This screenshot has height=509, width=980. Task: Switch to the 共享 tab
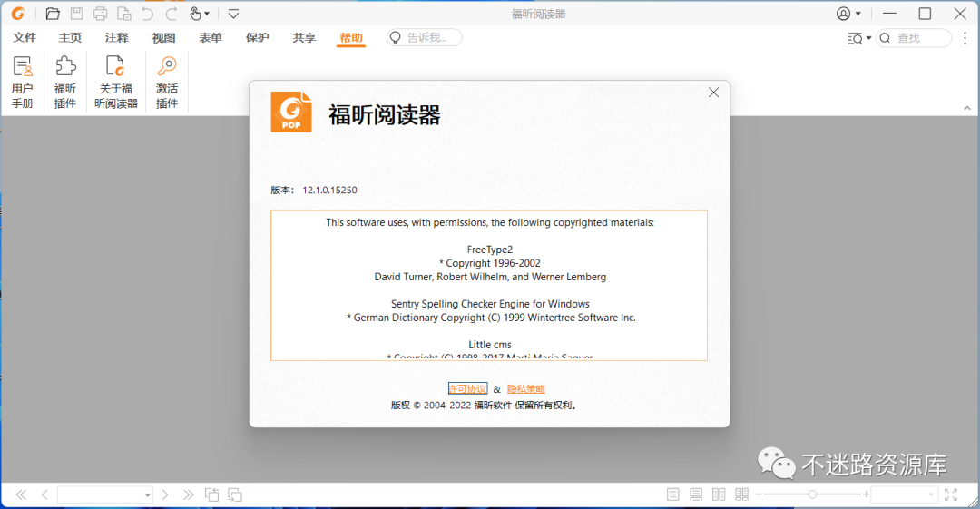pyautogui.click(x=304, y=38)
